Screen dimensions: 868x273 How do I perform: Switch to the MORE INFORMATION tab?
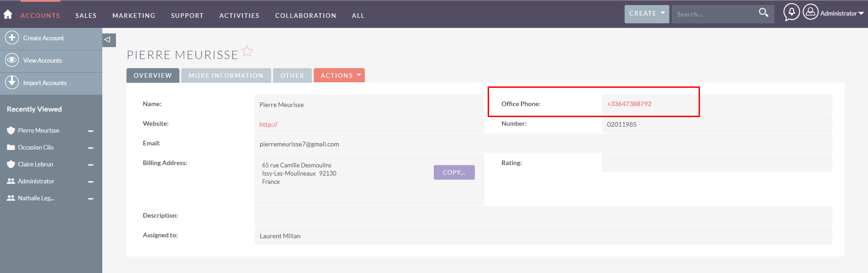(x=226, y=75)
